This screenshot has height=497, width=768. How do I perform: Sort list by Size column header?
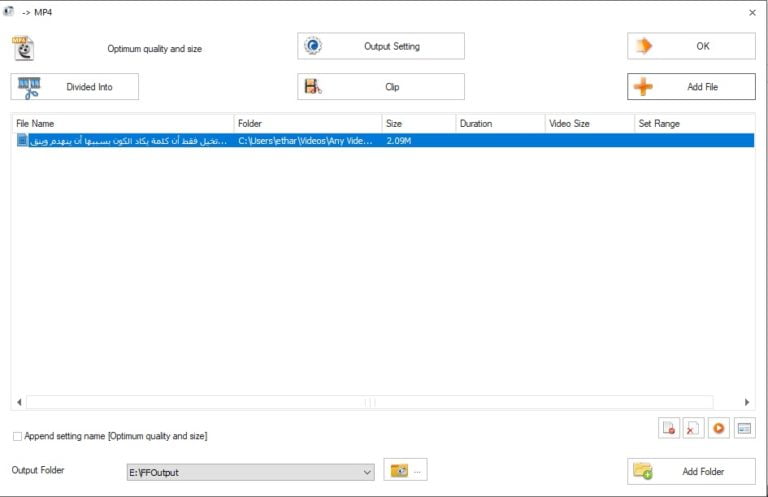click(x=418, y=123)
